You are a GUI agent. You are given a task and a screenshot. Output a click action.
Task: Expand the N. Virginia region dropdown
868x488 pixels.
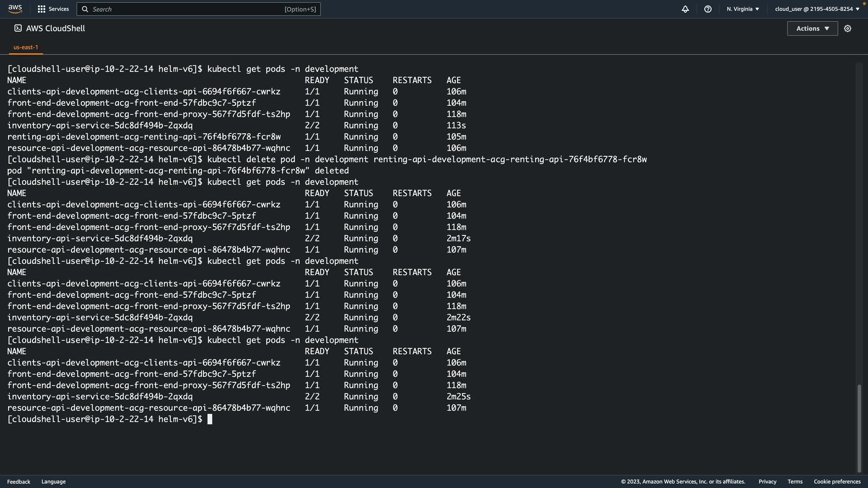pyautogui.click(x=743, y=9)
